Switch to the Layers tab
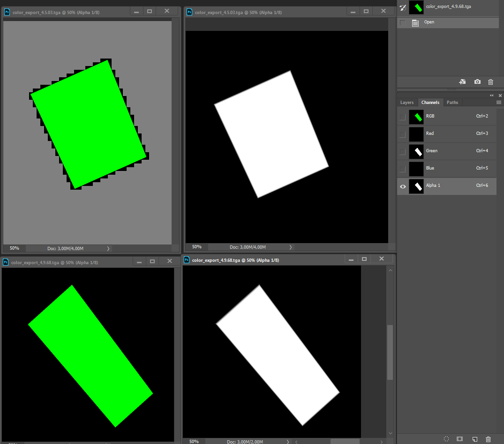504x444 pixels. [407, 103]
